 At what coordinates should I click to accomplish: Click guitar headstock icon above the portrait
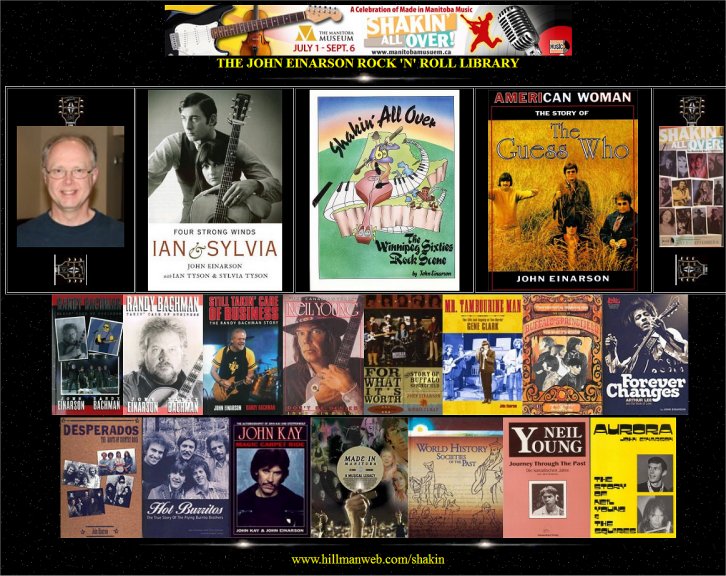coord(70,110)
